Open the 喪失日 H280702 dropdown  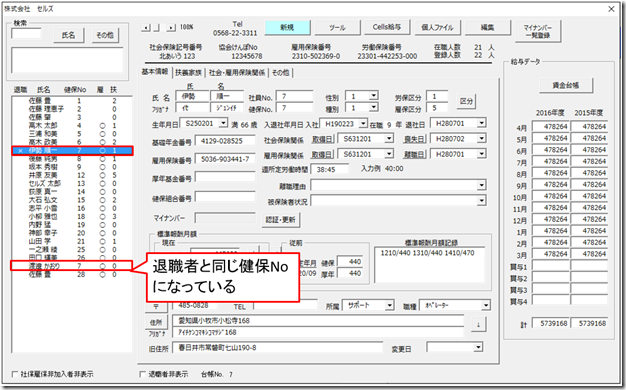click(481, 139)
